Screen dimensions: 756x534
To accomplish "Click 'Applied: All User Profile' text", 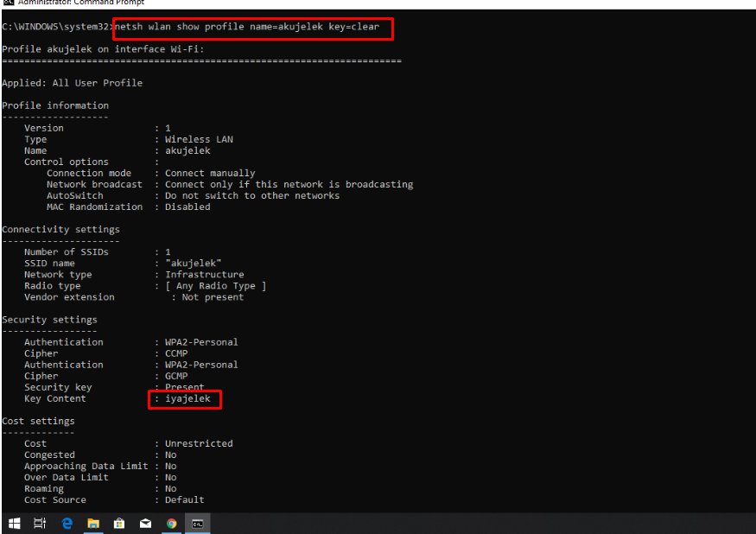I will coord(73,83).
